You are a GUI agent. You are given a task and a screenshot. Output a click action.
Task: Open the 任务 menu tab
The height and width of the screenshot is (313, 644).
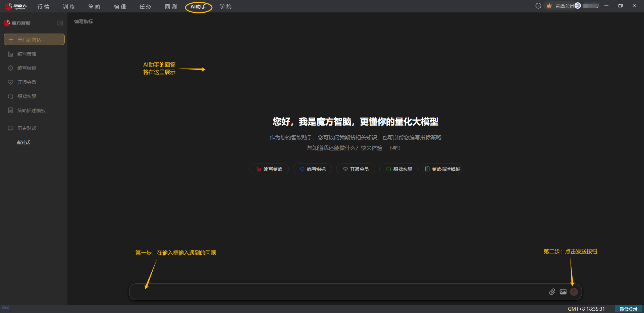click(146, 7)
